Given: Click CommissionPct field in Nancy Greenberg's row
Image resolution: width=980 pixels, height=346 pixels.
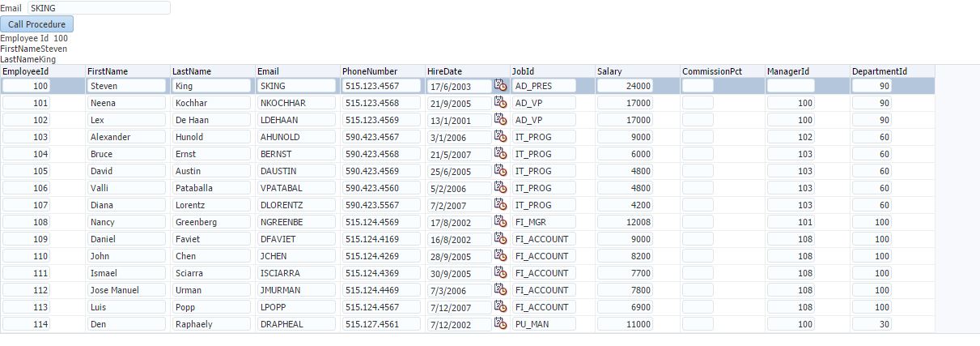Looking at the screenshot, I should click(698, 222).
